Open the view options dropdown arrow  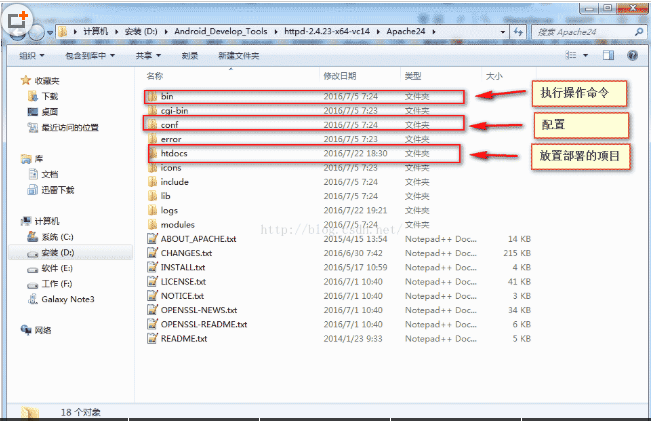click(x=585, y=55)
